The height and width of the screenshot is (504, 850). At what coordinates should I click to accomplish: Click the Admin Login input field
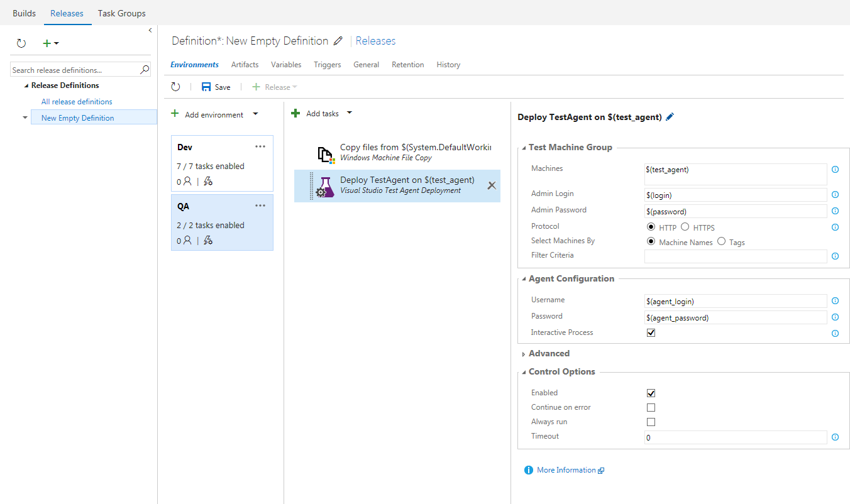pos(735,195)
